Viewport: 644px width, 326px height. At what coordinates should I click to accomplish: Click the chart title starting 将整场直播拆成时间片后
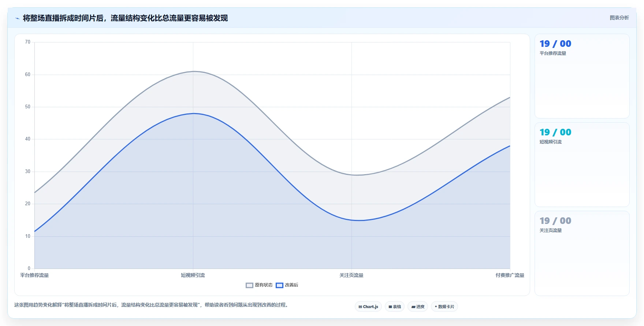[x=125, y=18]
